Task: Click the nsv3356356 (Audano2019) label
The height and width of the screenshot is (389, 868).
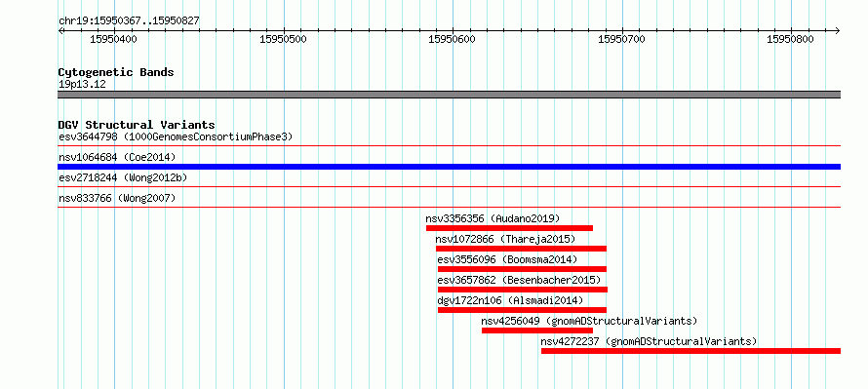Action: click(493, 218)
